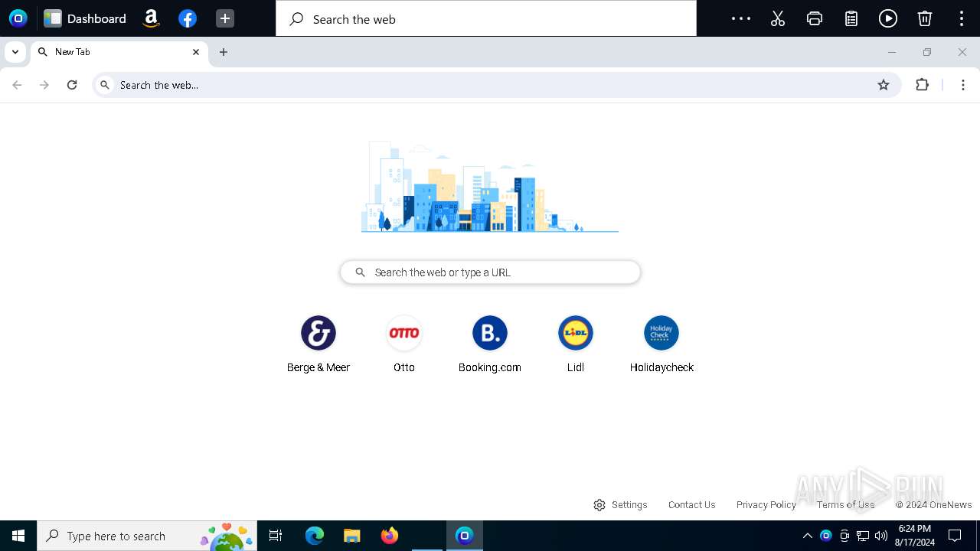The height and width of the screenshot is (551, 980).
Task: Launch Microsoft Edge from taskbar
Action: 315,536
